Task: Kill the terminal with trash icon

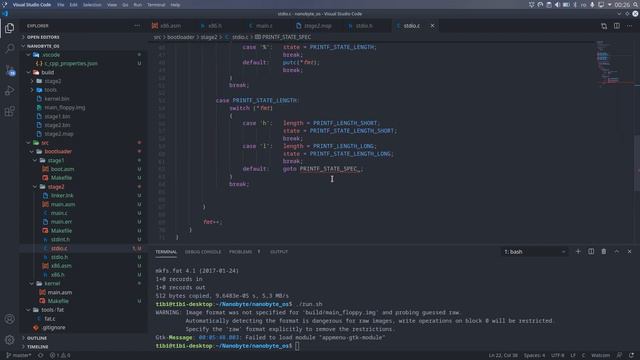Action: pos(604,251)
